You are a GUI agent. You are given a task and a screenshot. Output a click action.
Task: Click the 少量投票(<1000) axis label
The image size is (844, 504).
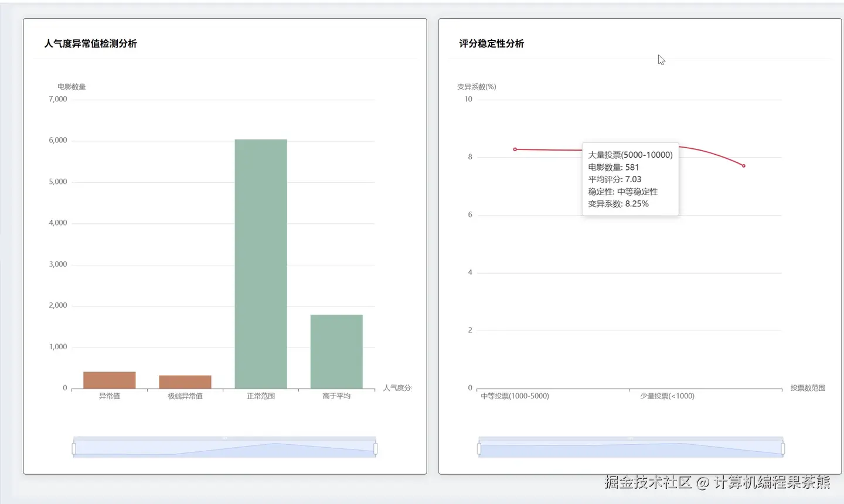(x=667, y=396)
